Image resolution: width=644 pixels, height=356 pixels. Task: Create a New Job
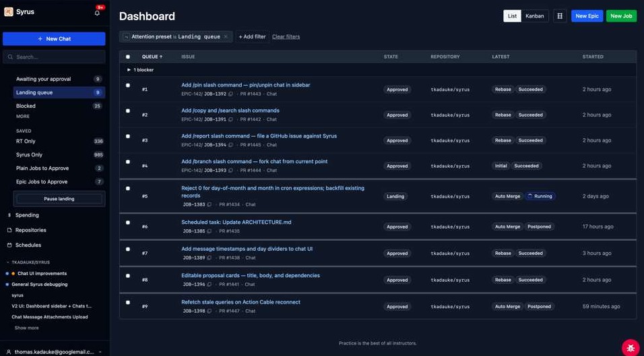621,16
